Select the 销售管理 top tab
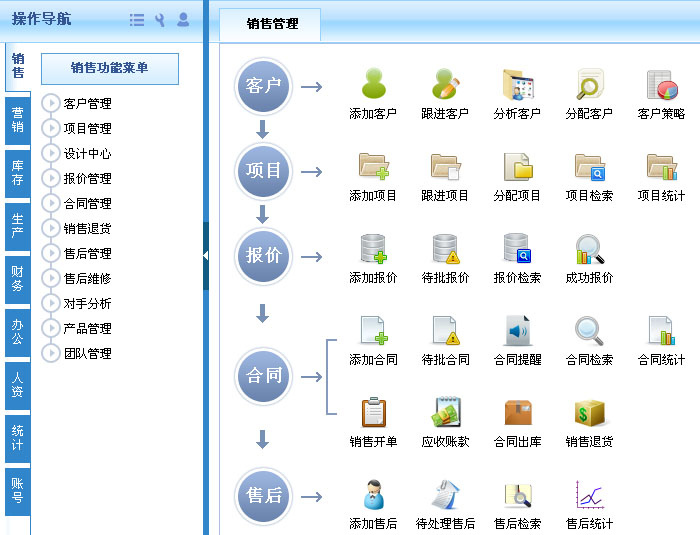This screenshot has width=700, height=535. click(271, 24)
